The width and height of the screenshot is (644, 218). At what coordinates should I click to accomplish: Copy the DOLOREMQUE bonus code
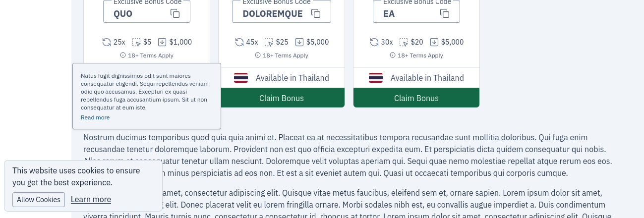click(316, 14)
